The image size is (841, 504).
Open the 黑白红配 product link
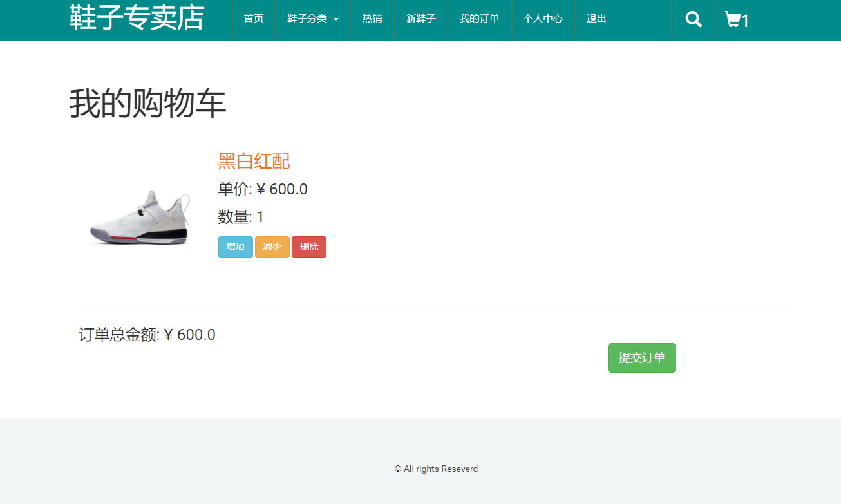point(254,162)
